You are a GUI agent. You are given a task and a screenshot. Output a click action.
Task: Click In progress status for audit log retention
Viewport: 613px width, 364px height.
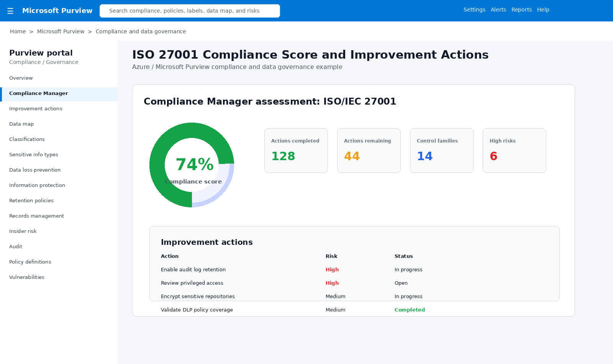pyautogui.click(x=408, y=270)
